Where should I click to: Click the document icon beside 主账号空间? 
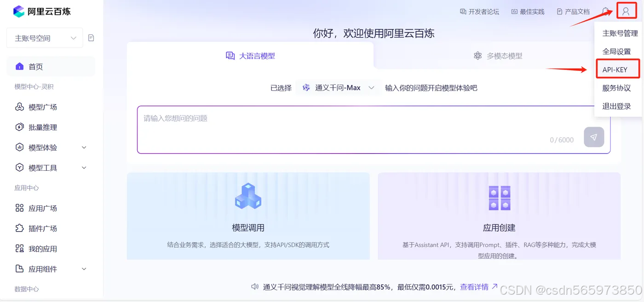pyautogui.click(x=91, y=38)
